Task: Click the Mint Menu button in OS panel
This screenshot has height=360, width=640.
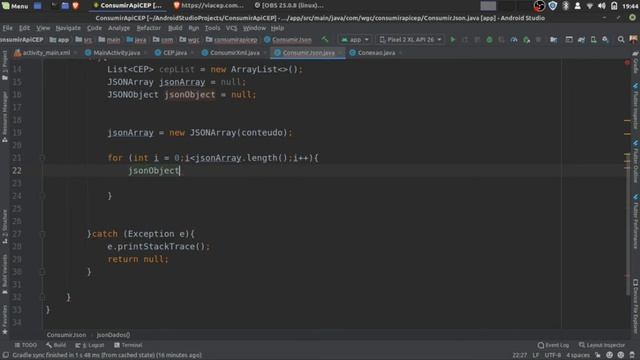Action: pos(15,6)
